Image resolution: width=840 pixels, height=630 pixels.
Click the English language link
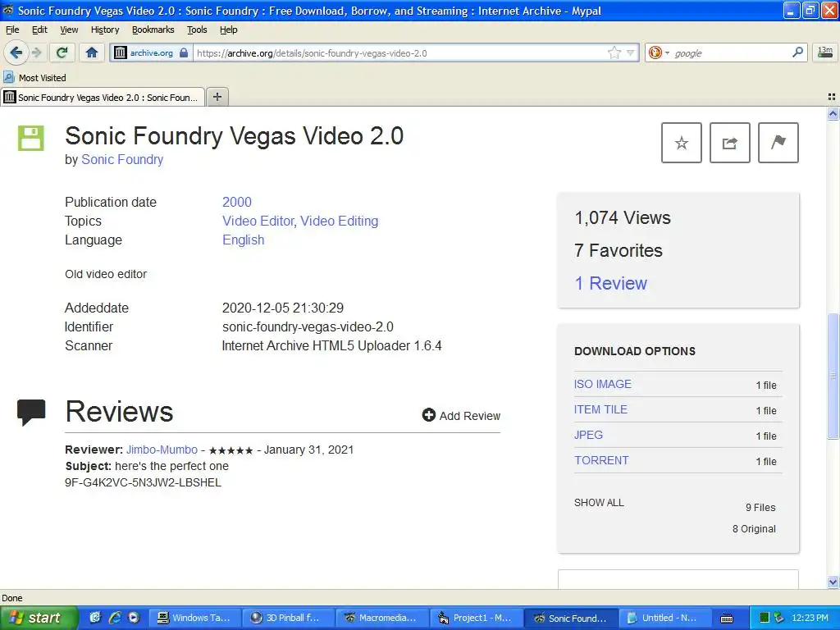click(243, 240)
